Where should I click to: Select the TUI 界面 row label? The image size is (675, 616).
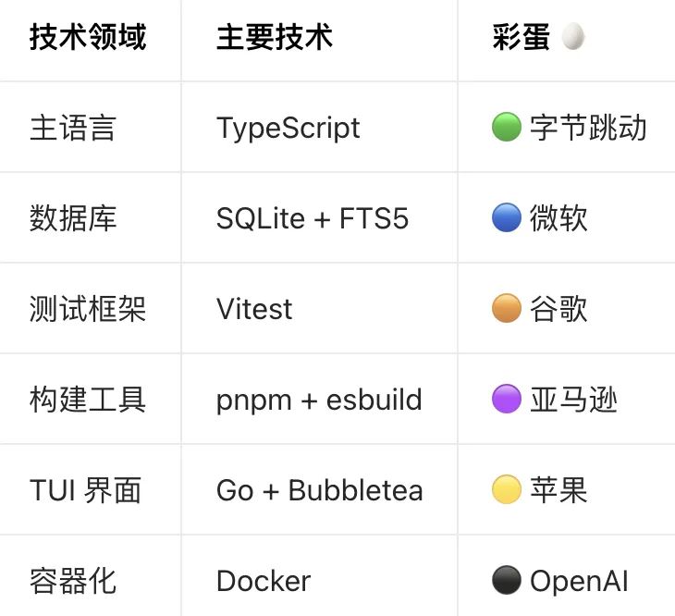pyautogui.click(x=85, y=490)
